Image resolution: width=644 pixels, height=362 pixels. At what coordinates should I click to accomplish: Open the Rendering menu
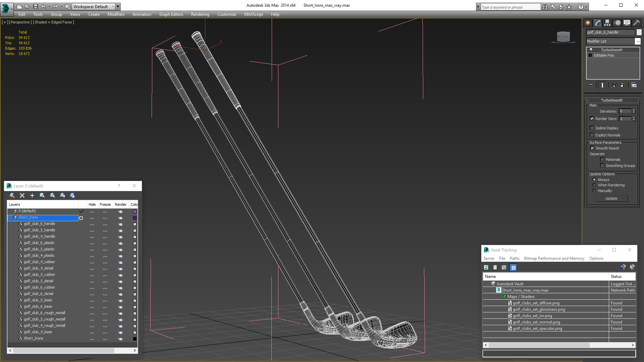(200, 14)
